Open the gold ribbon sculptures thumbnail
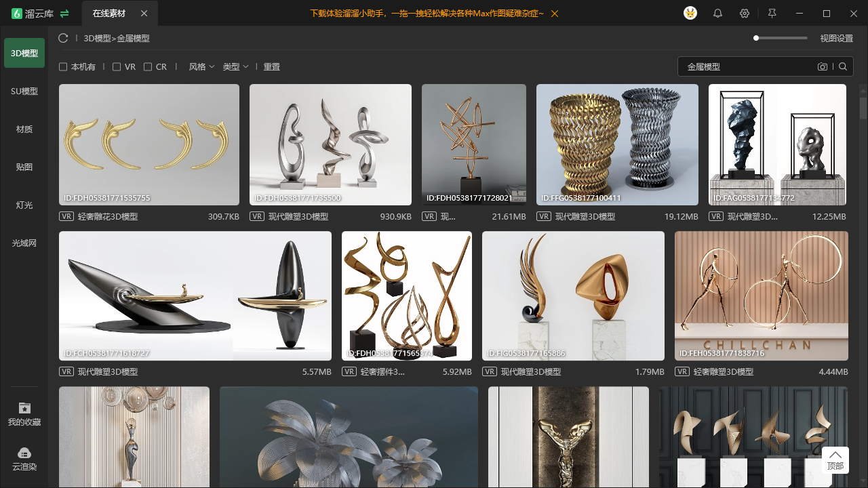The image size is (868, 488). (407, 296)
